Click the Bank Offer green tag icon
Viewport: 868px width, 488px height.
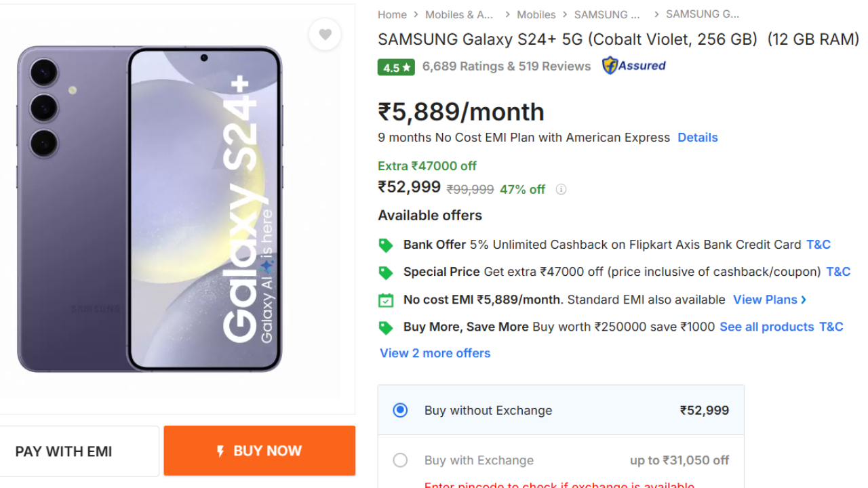pos(386,245)
